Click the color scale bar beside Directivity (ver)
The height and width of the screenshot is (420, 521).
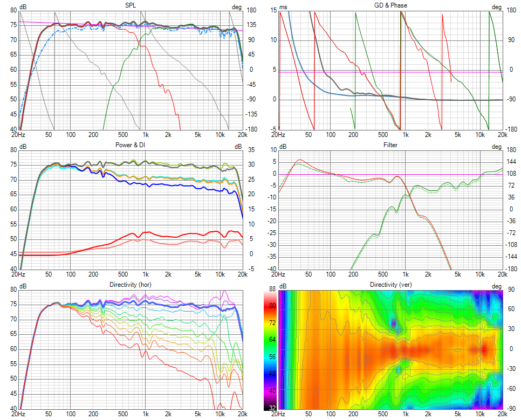270,350
